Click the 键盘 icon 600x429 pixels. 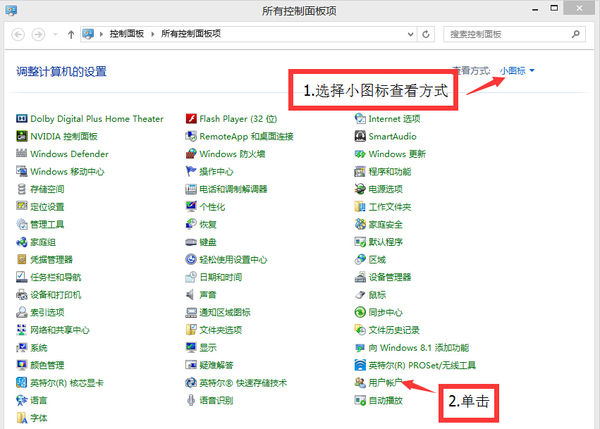pyautogui.click(x=191, y=242)
